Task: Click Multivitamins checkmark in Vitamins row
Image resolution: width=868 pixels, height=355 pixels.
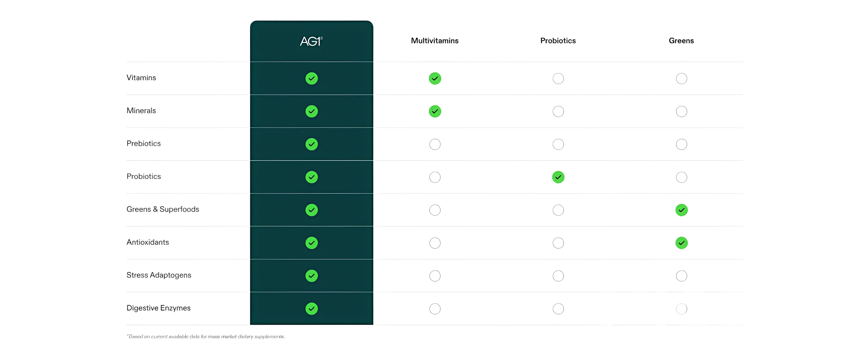Action: [x=435, y=79]
